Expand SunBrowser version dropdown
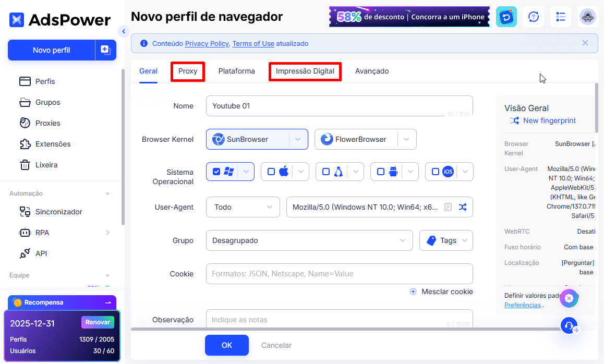Viewport: 604px width, 364px height. click(x=298, y=139)
